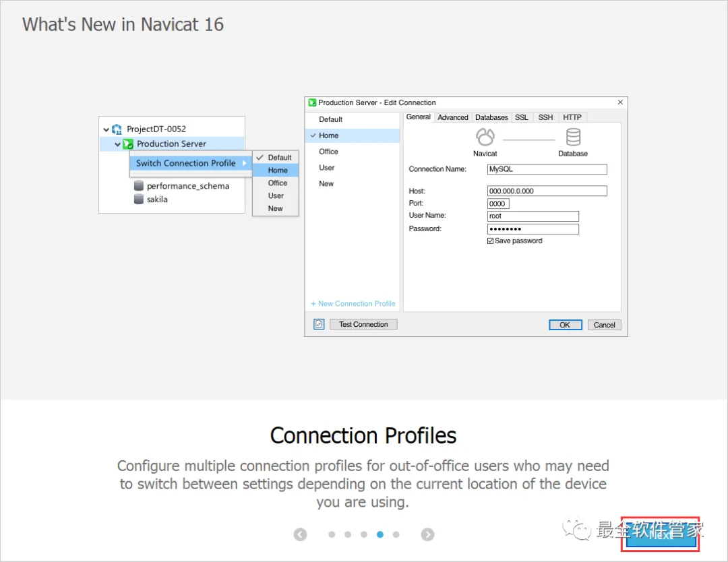Viewport: 728px width, 562px height.
Task: Collapse the Production Server node chevron
Action: 117,144
